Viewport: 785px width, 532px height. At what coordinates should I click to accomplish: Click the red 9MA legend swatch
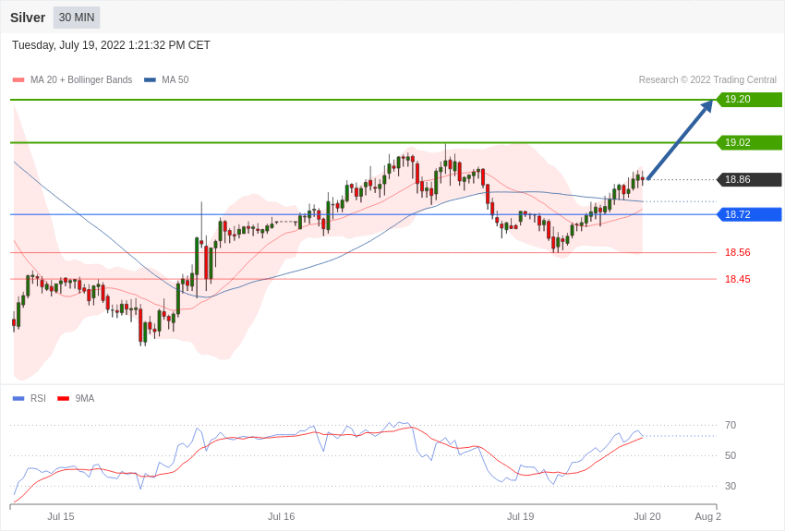tap(64, 398)
